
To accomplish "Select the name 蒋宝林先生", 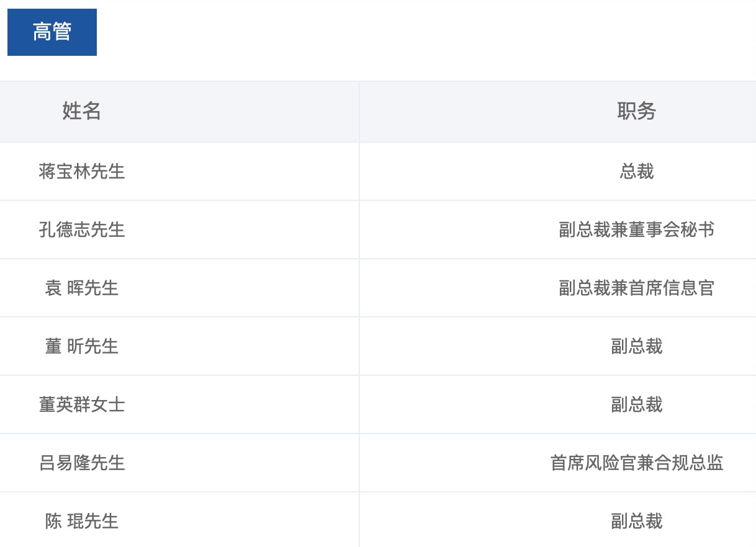I will coord(82,171).
